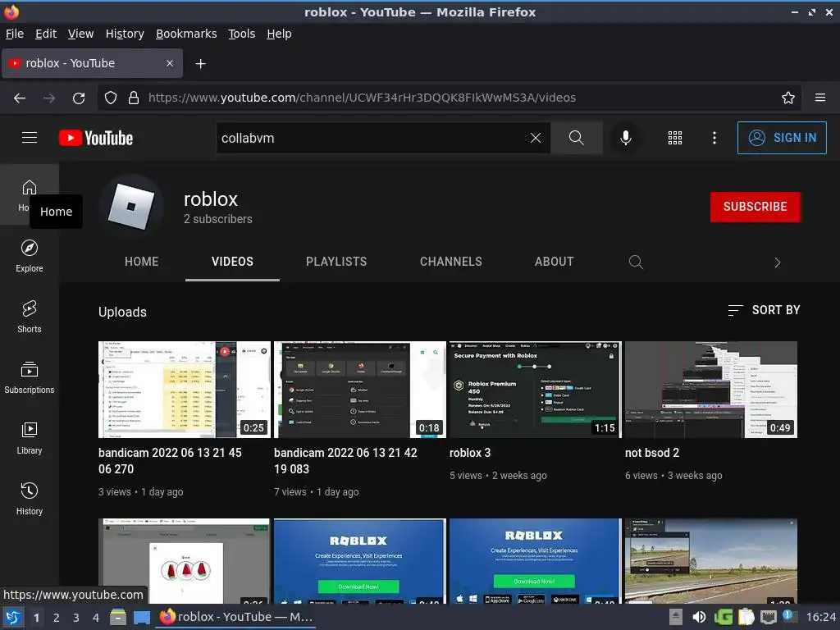840x630 pixels.
Task: Open the View menu
Action: (80, 34)
